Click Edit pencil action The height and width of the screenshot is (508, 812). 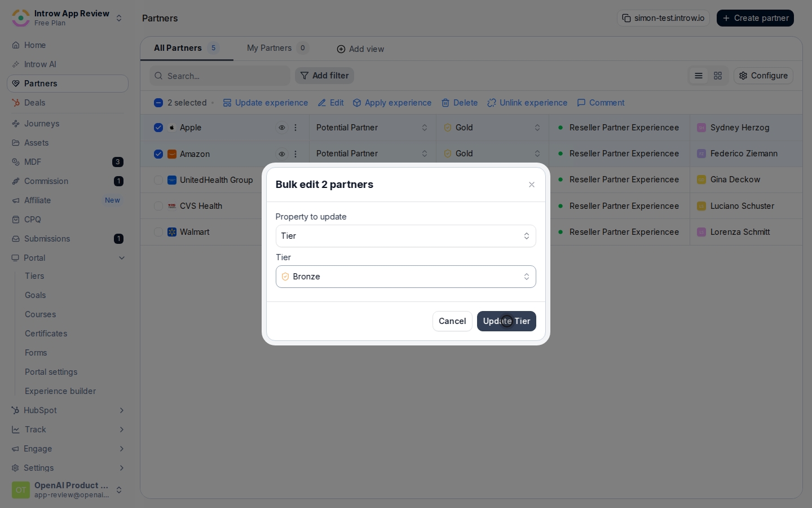pos(330,103)
